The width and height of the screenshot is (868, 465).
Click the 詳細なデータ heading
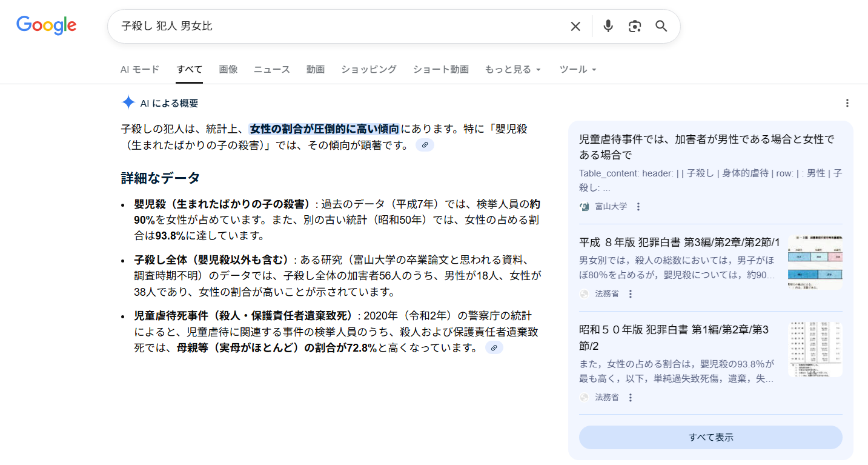point(161,178)
